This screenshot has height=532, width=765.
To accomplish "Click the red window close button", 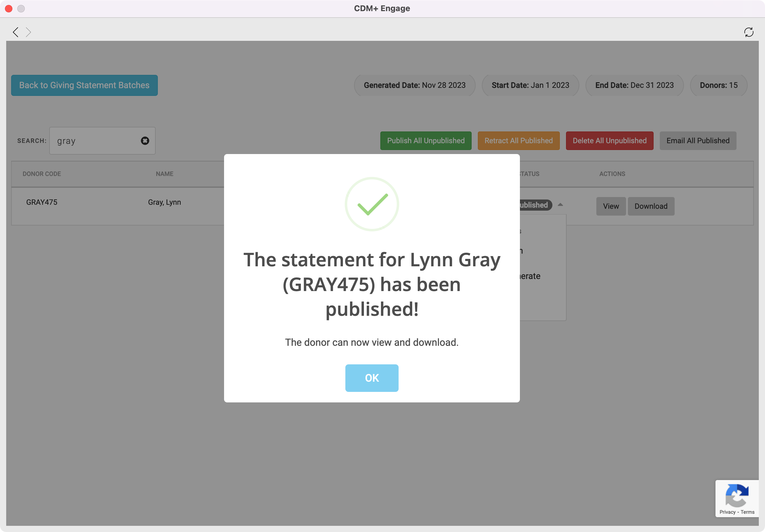I will 9,9.
